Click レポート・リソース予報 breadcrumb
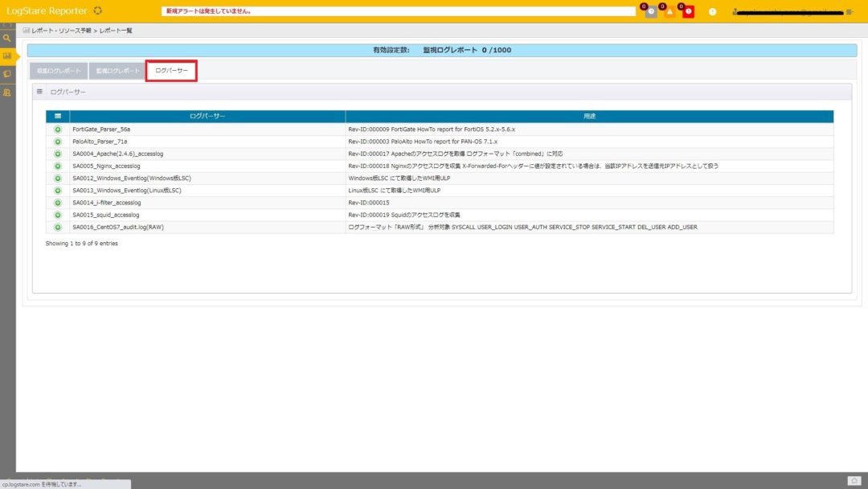 [x=61, y=31]
